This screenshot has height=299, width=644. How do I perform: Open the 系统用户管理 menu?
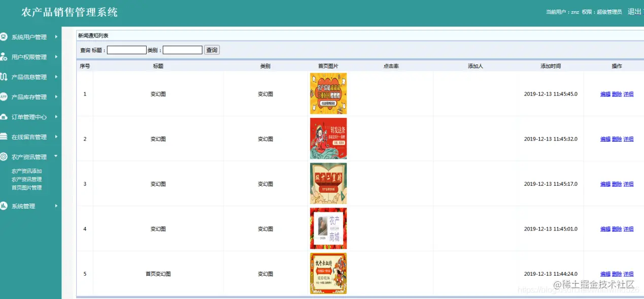(x=29, y=37)
